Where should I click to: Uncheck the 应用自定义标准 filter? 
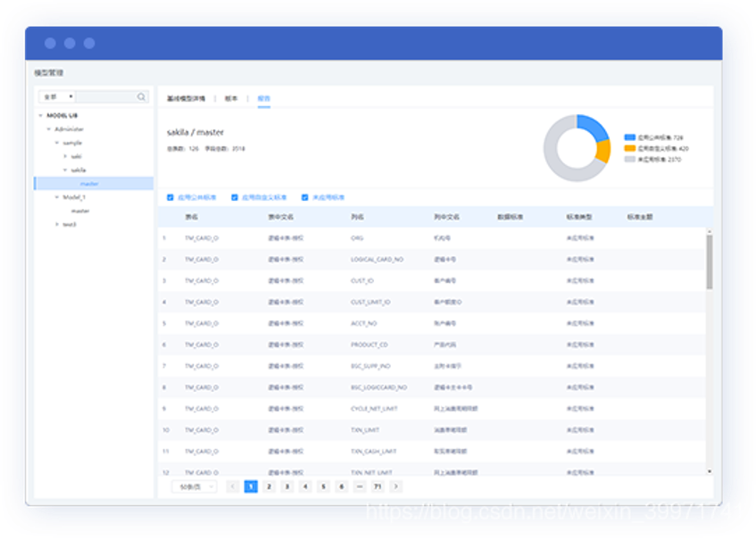(x=234, y=196)
